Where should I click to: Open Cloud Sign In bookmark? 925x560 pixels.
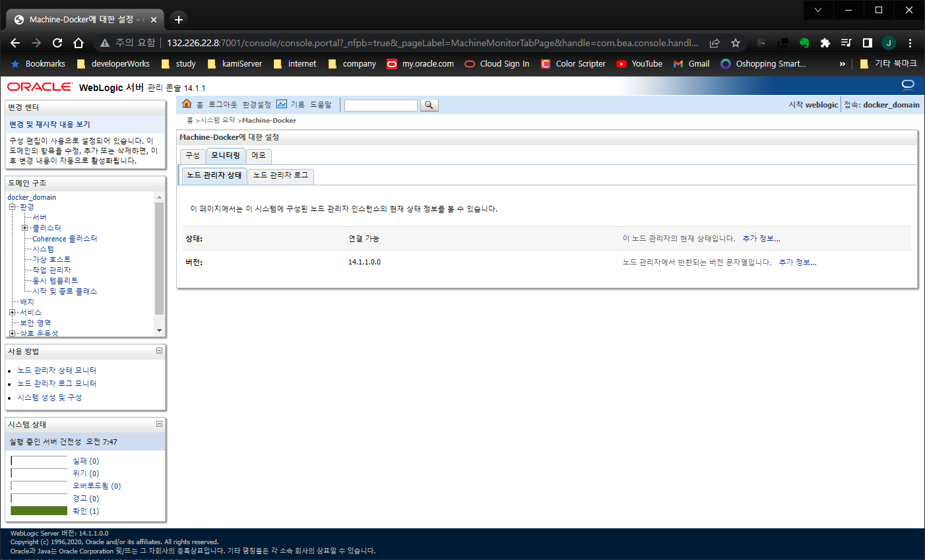click(x=497, y=64)
